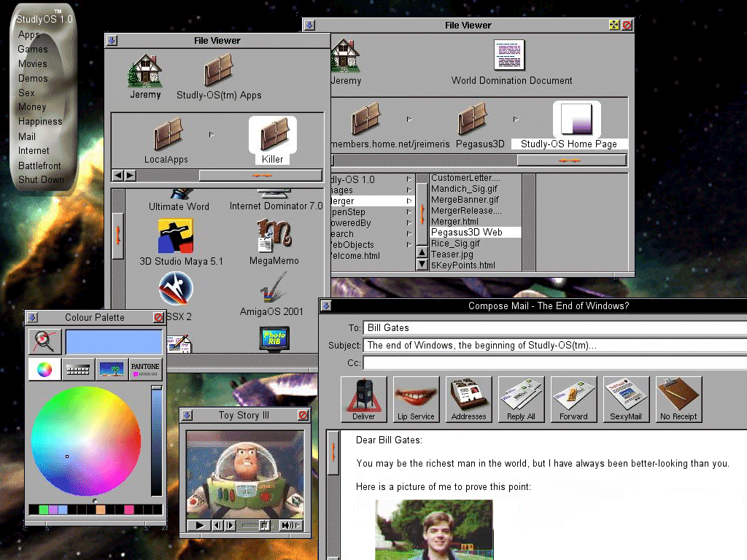The width and height of the screenshot is (747, 560).
Task: Open the Games menu item
Action: pos(32,49)
